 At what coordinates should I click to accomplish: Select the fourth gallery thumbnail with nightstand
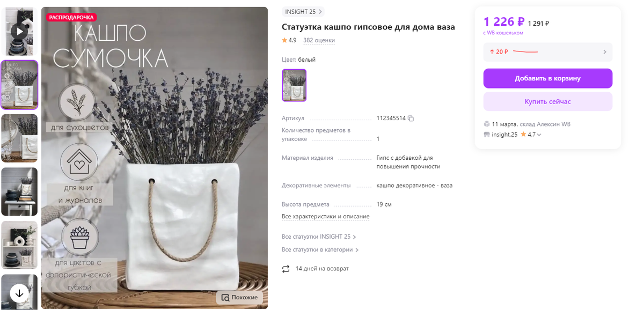[19, 191]
